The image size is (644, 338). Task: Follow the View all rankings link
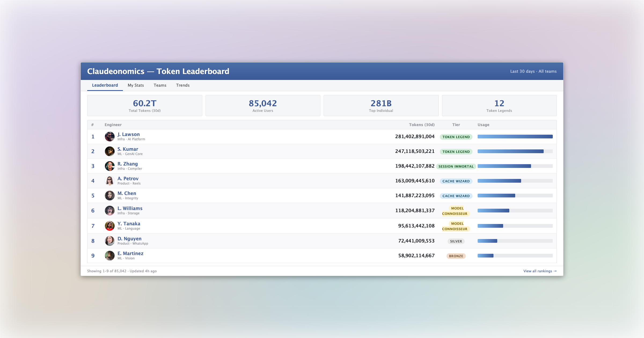click(x=540, y=271)
